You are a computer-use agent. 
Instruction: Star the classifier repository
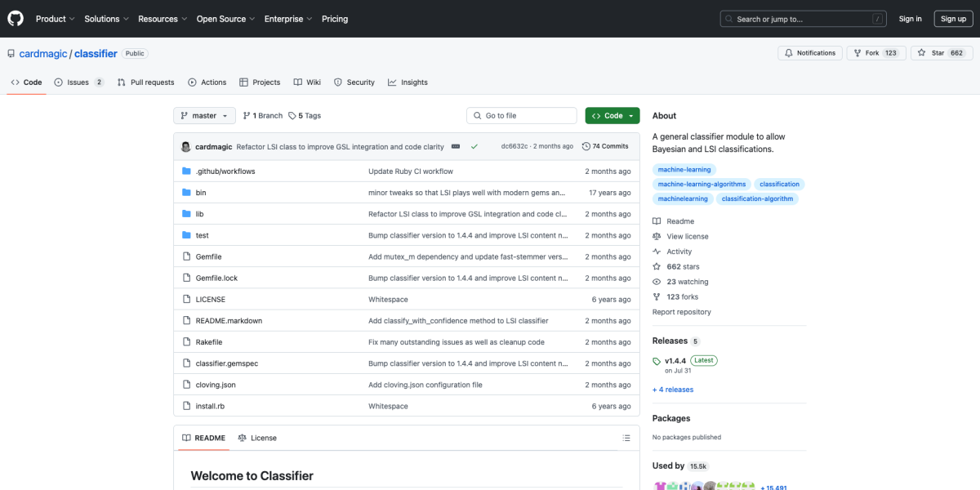(x=932, y=53)
